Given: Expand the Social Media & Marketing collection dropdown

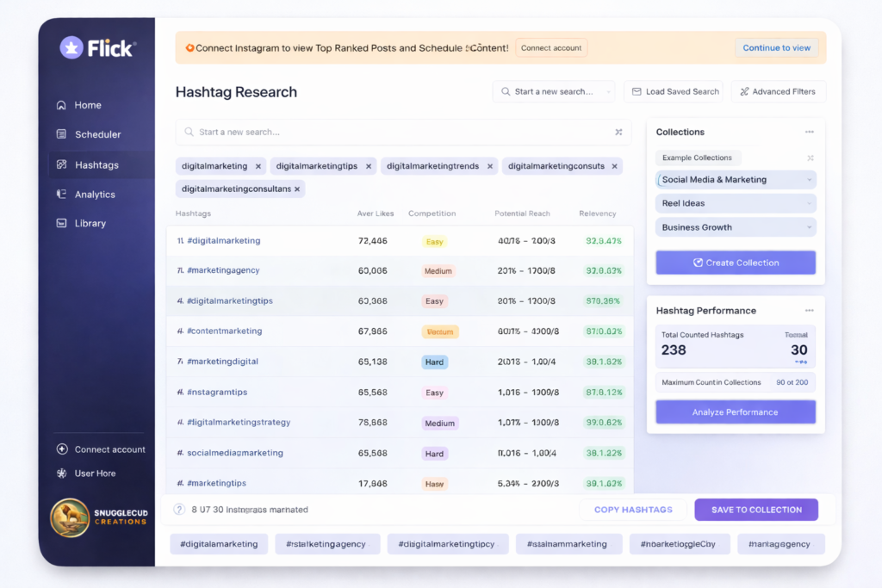Looking at the screenshot, I should coord(808,179).
